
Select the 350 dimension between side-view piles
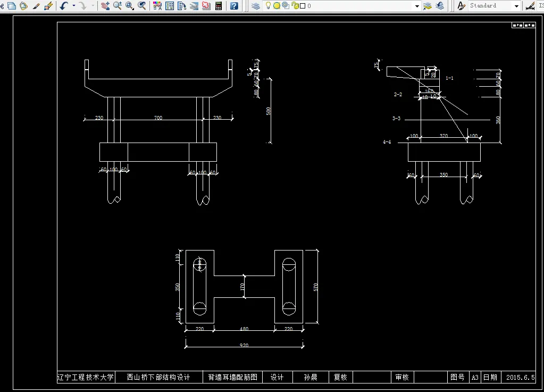click(x=443, y=174)
